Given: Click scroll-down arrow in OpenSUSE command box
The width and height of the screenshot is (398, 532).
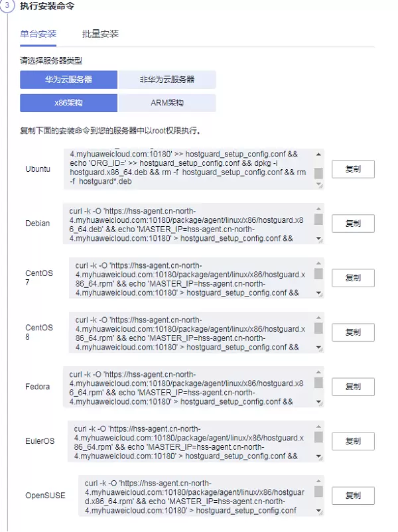Looking at the screenshot, I should click(318, 510).
